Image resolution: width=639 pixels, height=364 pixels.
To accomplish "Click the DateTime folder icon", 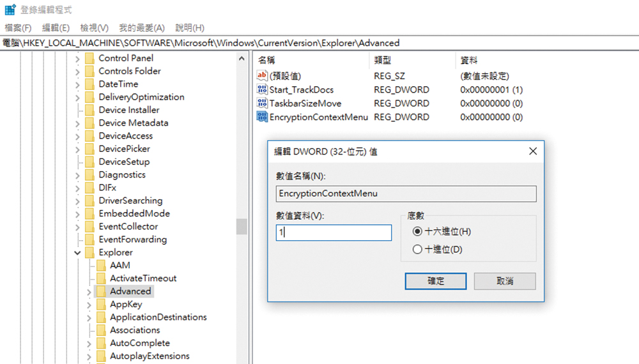I will (x=89, y=84).
